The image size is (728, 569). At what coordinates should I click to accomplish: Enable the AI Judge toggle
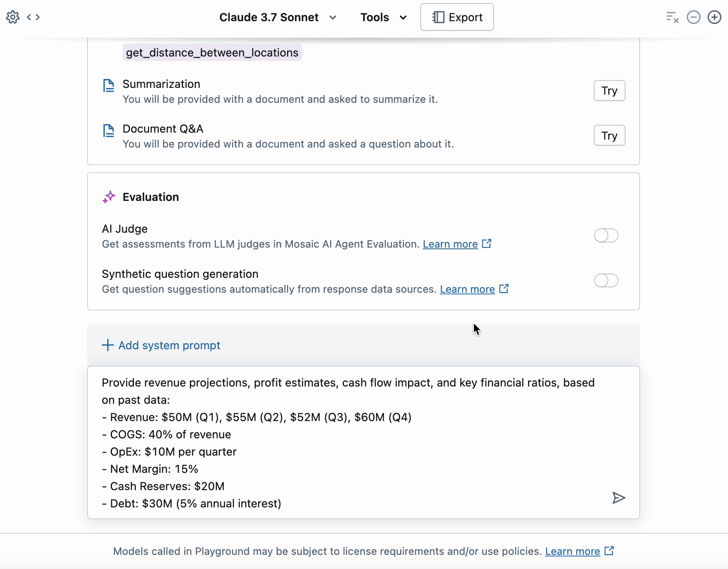point(606,235)
